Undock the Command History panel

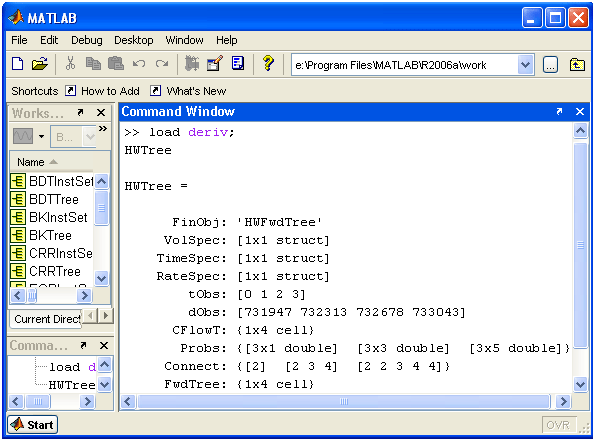point(83,345)
